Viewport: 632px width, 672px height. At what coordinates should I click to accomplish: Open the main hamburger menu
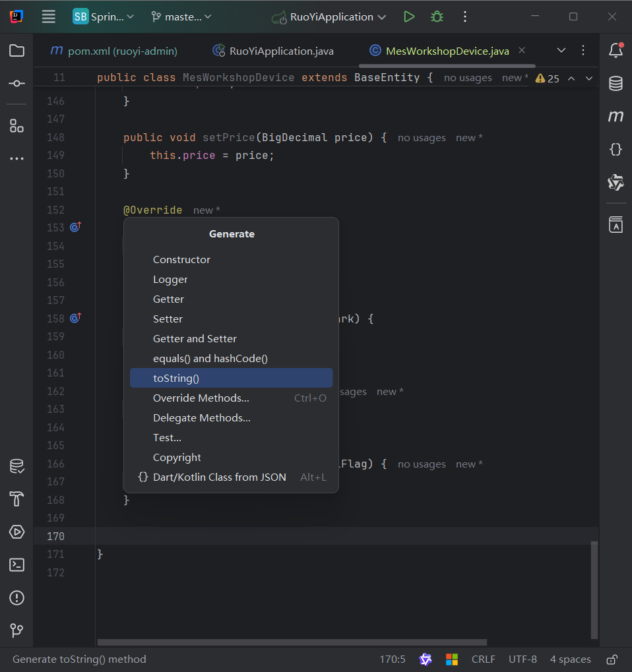[x=48, y=16]
